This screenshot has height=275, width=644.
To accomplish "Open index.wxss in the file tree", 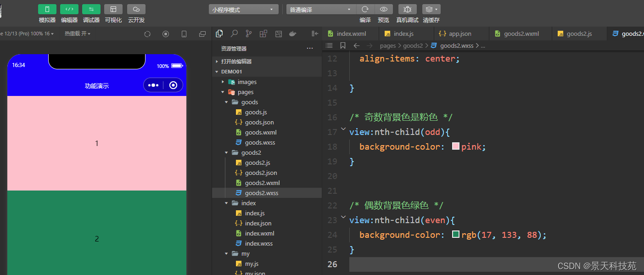I will [x=267, y=243].
